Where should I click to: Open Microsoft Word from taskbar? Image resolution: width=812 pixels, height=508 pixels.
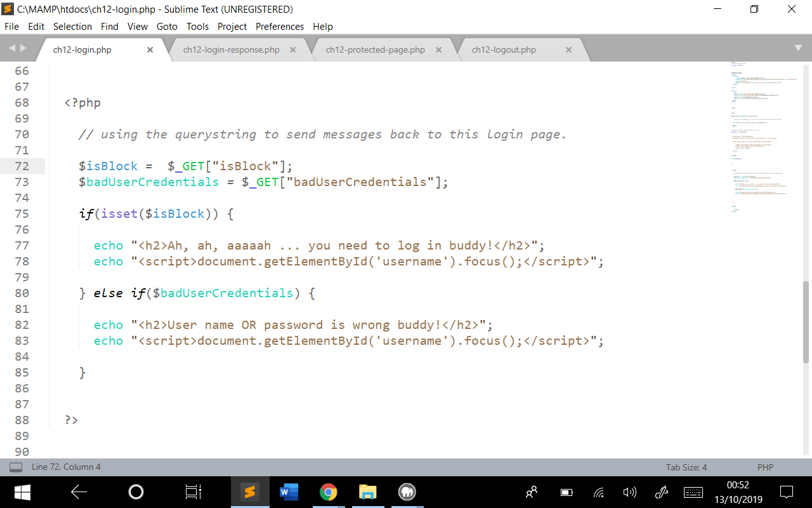289,491
